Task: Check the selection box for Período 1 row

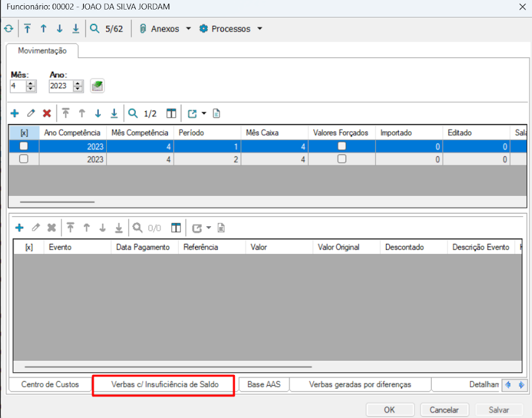Action: point(24,146)
